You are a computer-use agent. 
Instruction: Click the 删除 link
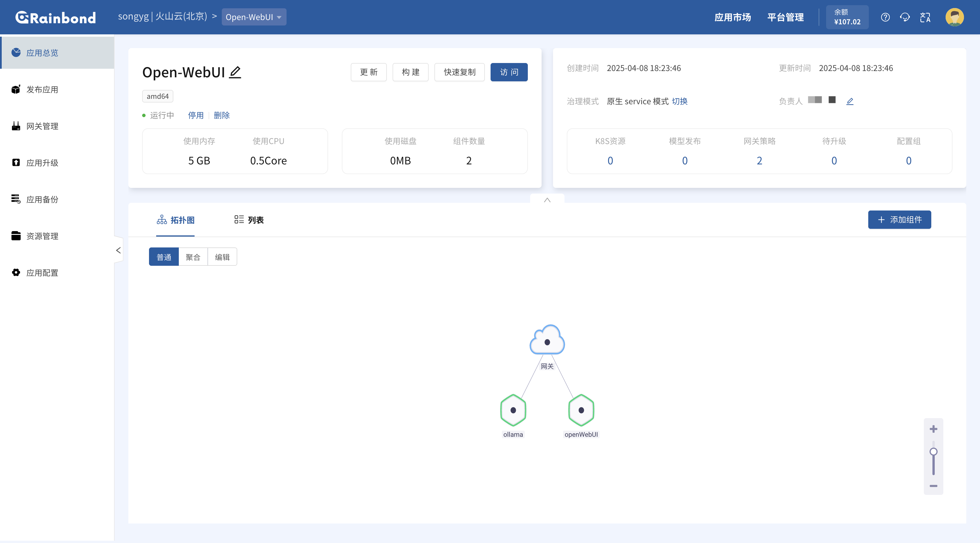222,115
